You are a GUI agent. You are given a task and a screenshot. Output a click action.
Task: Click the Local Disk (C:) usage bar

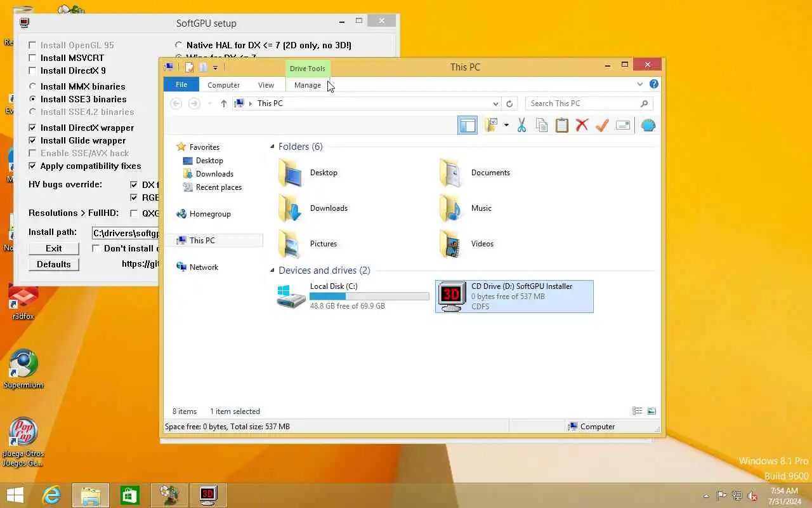tap(369, 296)
